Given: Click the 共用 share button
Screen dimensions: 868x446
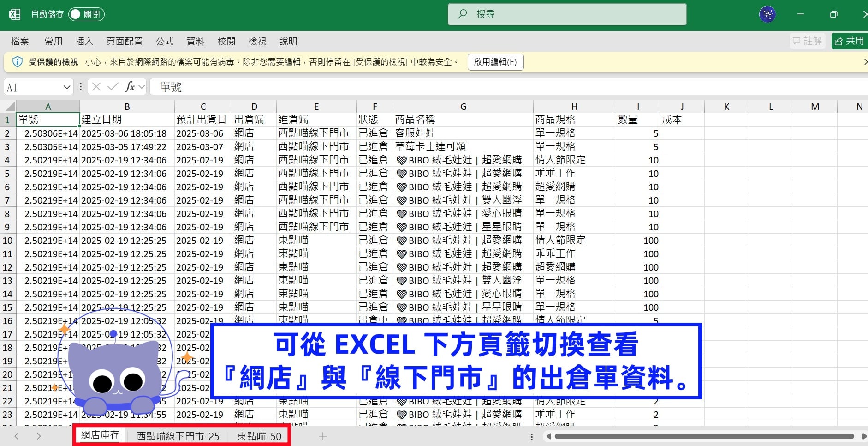Looking at the screenshot, I should [x=850, y=41].
